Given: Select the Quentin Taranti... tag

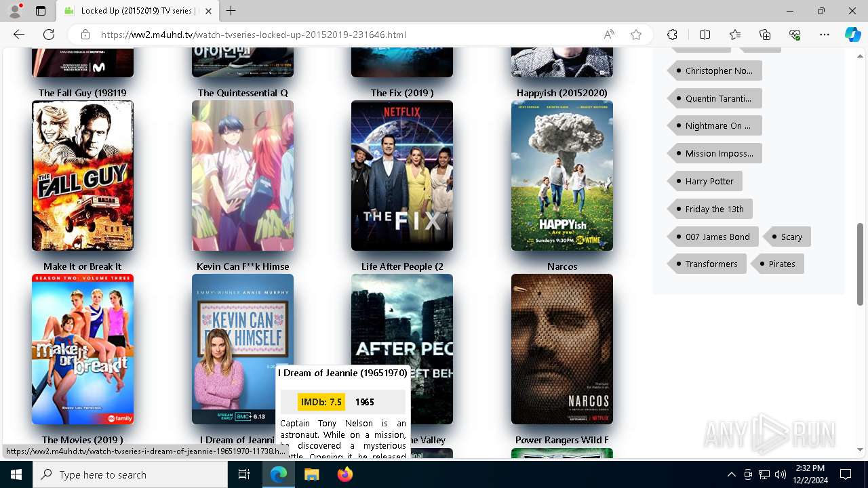Looking at the screenshot, I should 715,98.
